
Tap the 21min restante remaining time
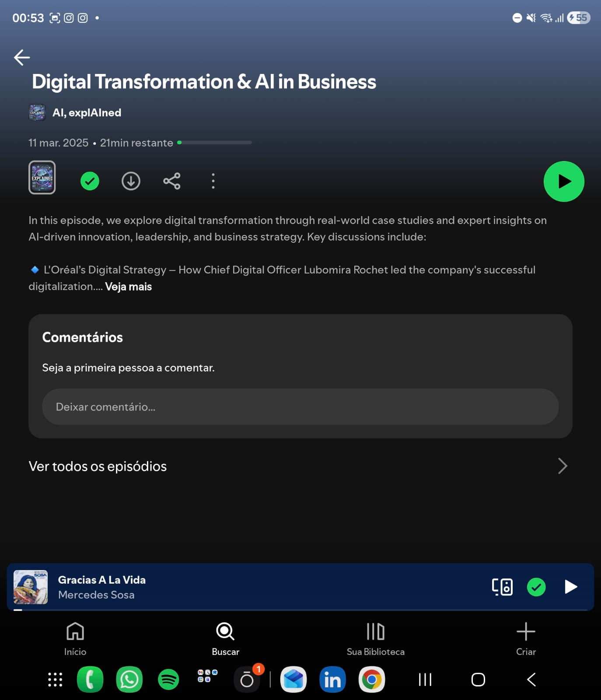pos(136,143)
